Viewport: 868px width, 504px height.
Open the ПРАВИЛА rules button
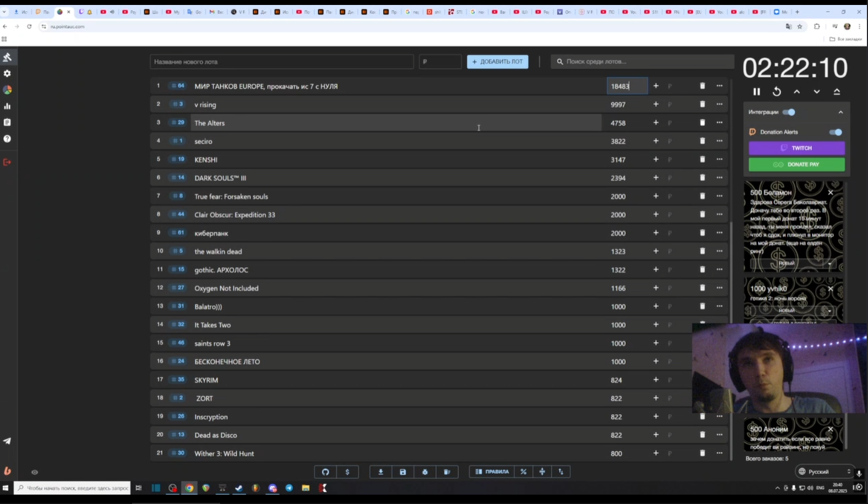point(492,472)
